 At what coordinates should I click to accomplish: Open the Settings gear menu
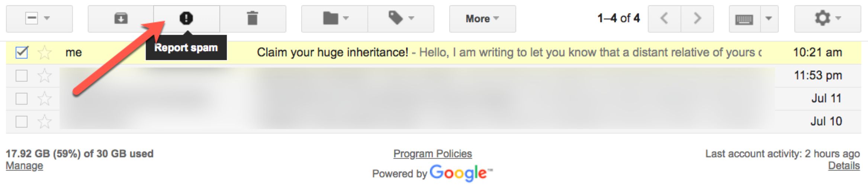827,19
